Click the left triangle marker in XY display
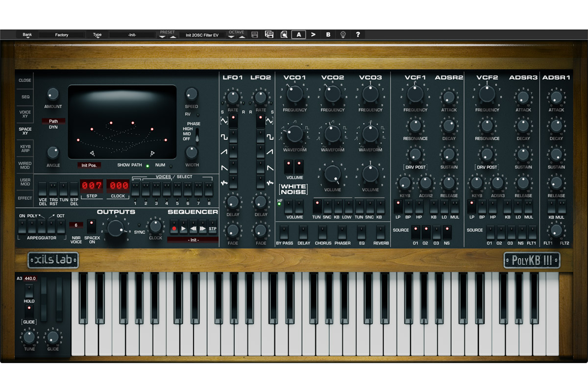 click(x=92, y=153)
